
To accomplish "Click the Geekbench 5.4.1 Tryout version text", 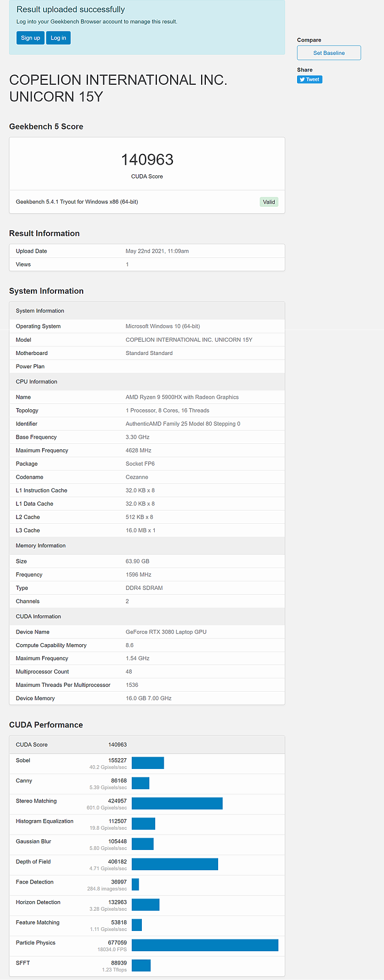I will [x=77, y=202].
